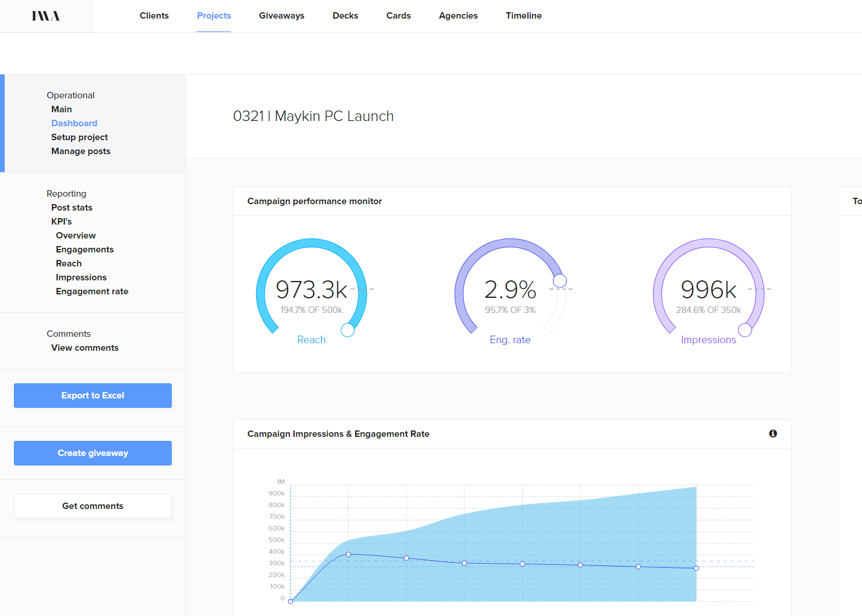Click the 0321 | Maykin PC Launch title
Viewport: 862px width, 616px height.
coord(313,116)
